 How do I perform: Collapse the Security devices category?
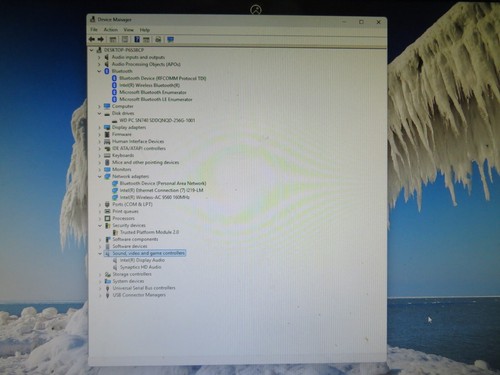click(100, 225)
